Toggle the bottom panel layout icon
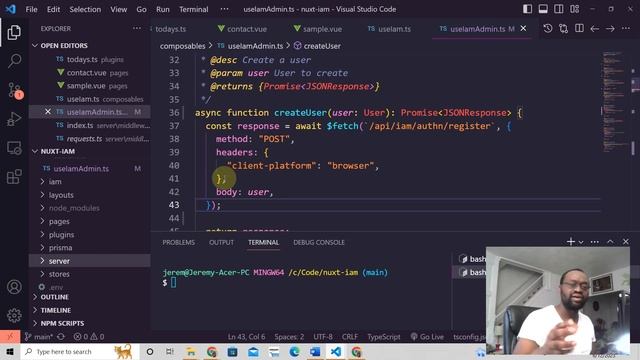 543,9
